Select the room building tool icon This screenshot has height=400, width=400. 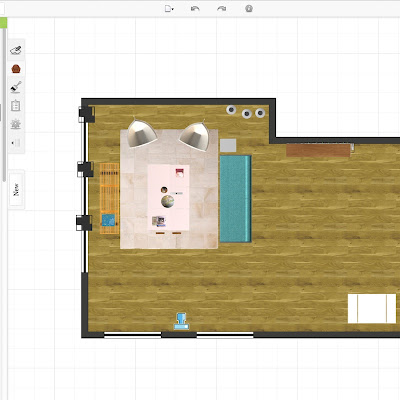tap(16, 50)
